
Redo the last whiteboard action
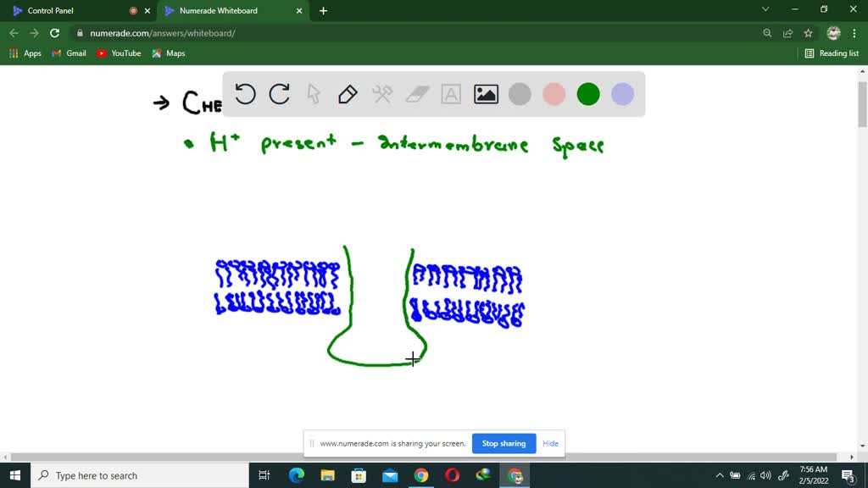(x=279, y=94)
